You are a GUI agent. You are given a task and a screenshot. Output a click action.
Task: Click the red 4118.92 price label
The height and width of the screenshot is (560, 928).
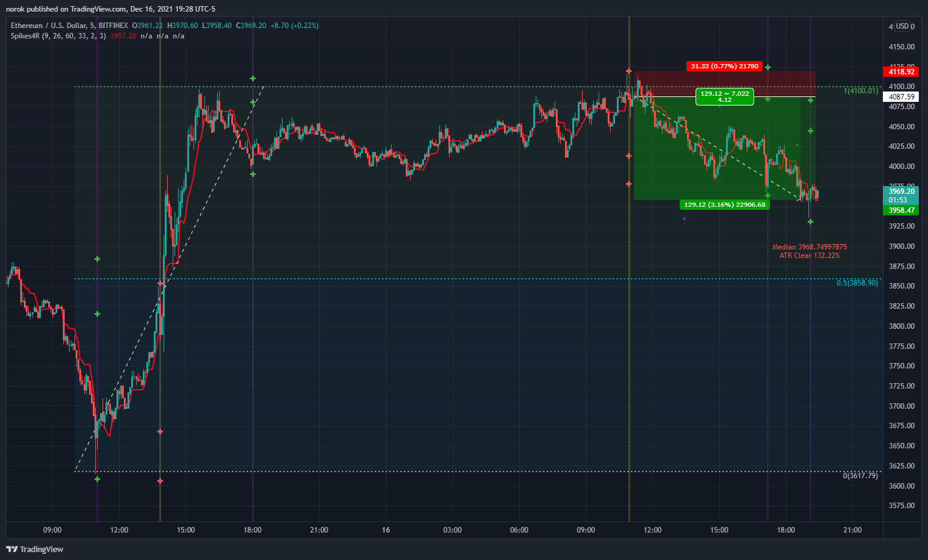pyautogui.click(x=901, y=71)
